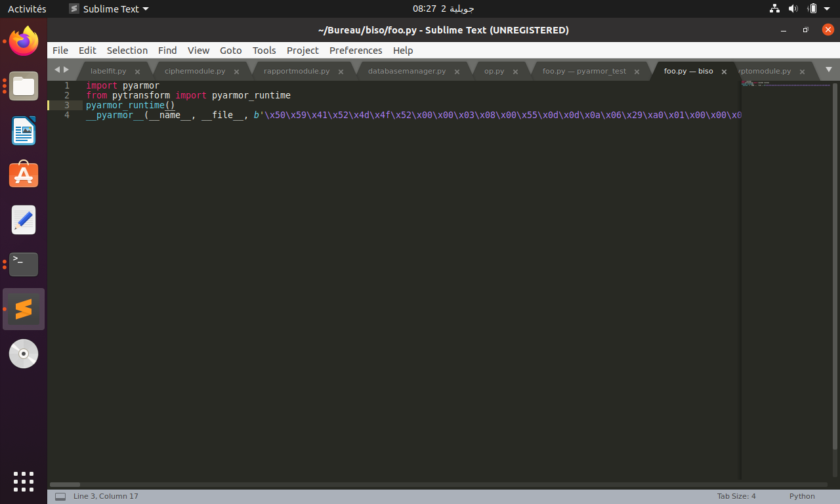This screenshot has height=504, width=840.
Task: Click the Show Applications grid icon
Action: click(24, 482)
